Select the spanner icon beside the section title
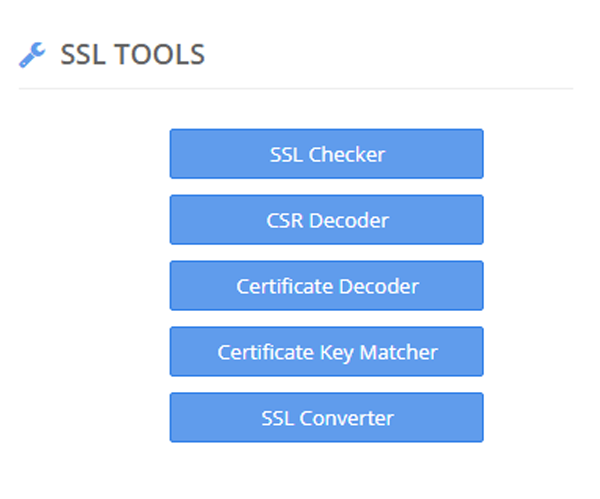 click(x=32, y=55)
